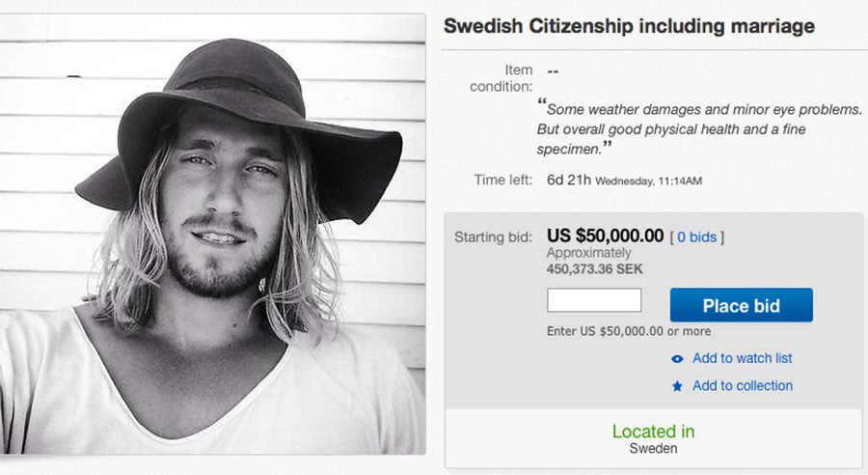Screen dimensions: 868x475
Task: Click the Time left label
Action: (502, 180)
